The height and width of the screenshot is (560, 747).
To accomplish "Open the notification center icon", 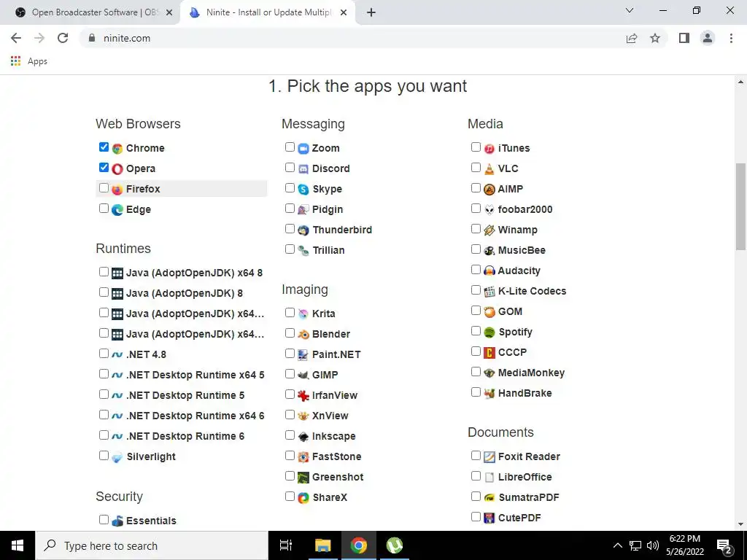I will [x=724, y=545].
